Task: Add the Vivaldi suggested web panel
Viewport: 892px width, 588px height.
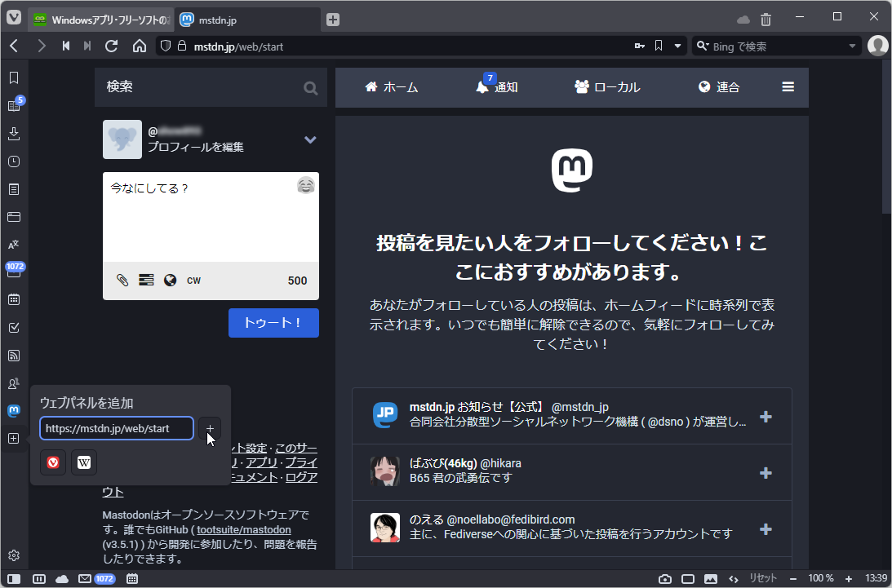Action: [53, 462]
